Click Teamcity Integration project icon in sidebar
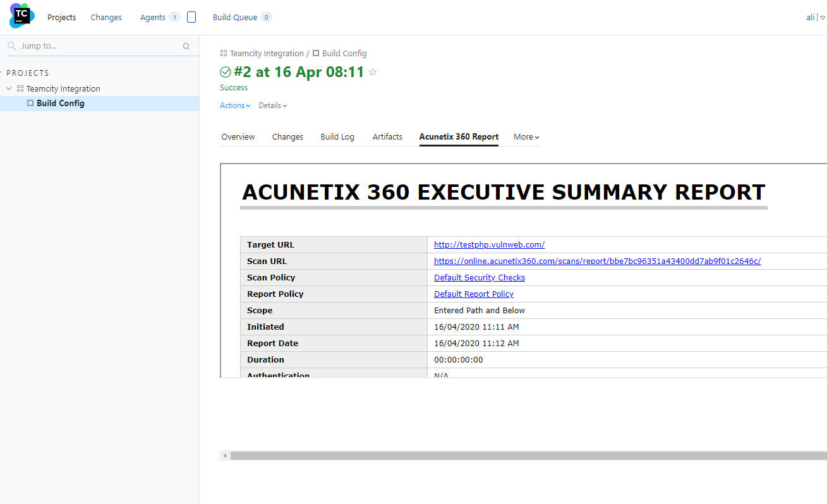 (x=20, y=89)
